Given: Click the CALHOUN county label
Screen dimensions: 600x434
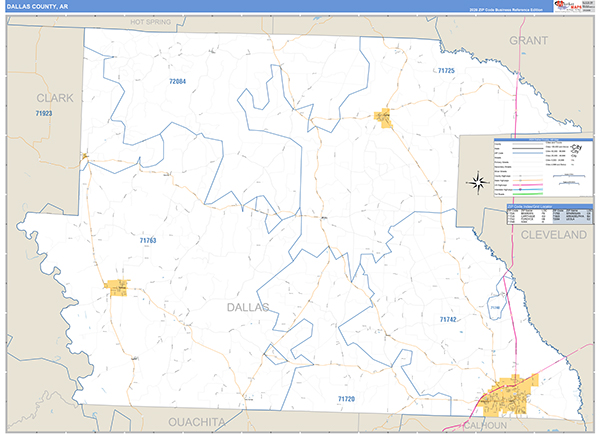Looking at the screenshot, I should [x=485, y=426].
